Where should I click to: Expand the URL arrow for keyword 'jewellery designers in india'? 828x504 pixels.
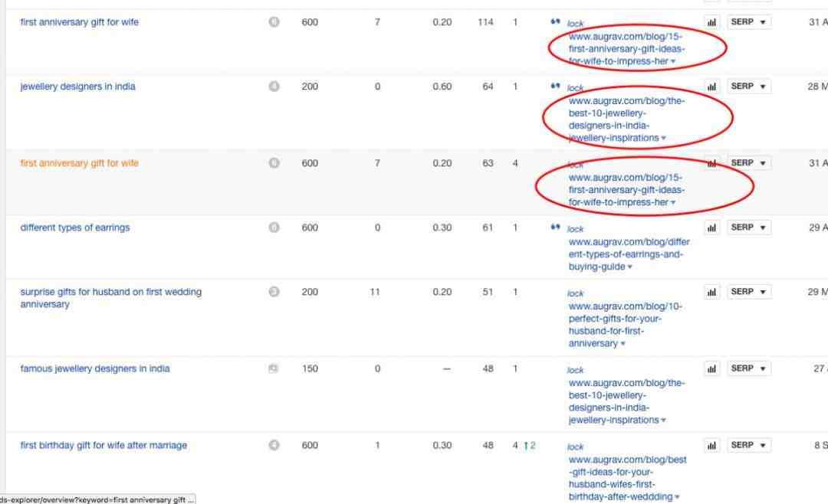664,139
